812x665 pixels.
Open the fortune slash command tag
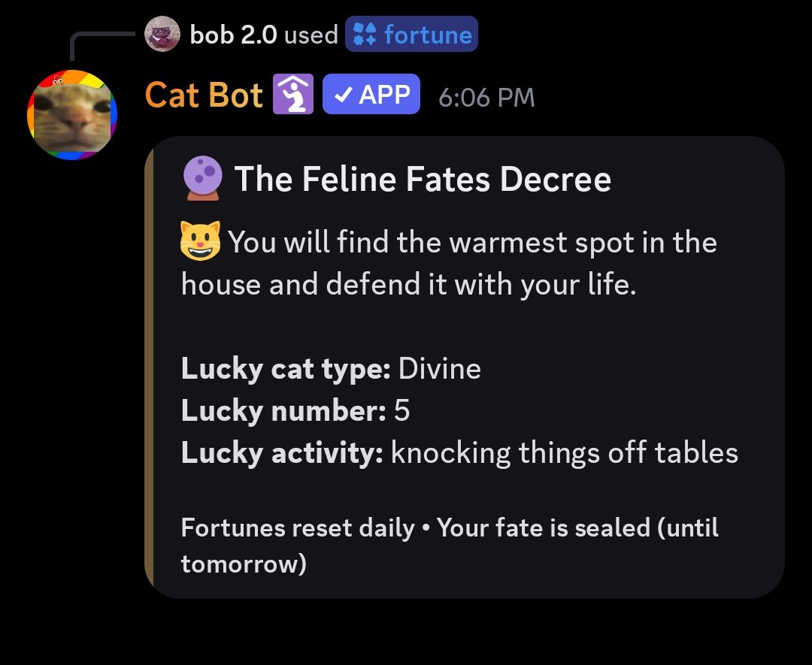[412, 34]
